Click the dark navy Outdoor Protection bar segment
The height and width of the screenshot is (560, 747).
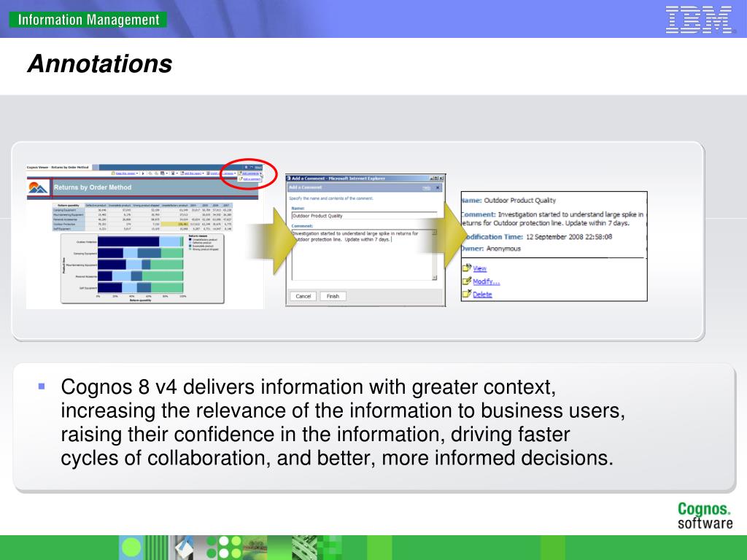128,242
